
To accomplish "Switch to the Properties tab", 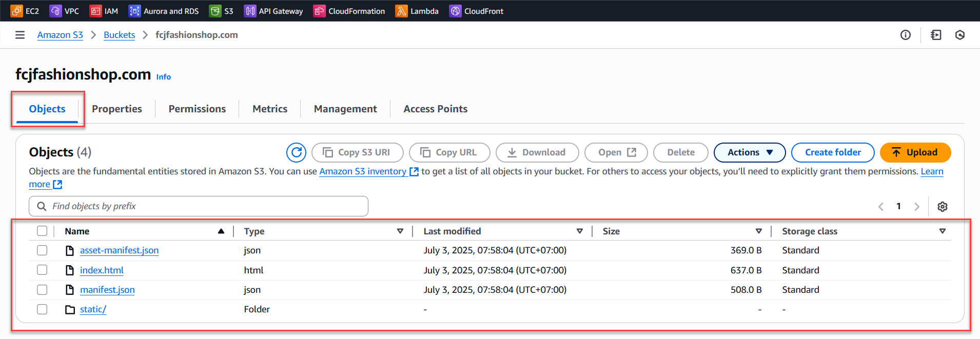I will 117,109.
